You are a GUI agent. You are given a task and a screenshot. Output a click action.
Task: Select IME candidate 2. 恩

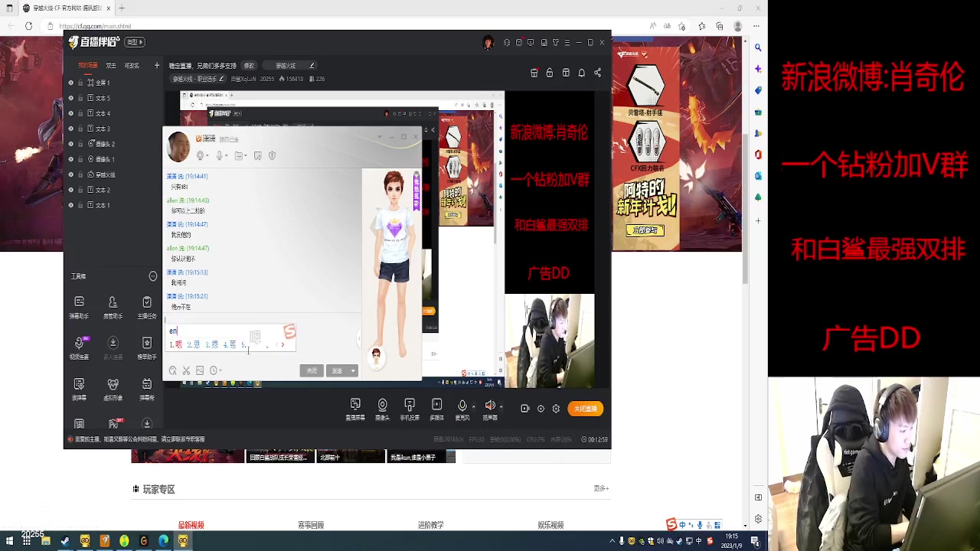pyautogui.click(x=194, y=344)
